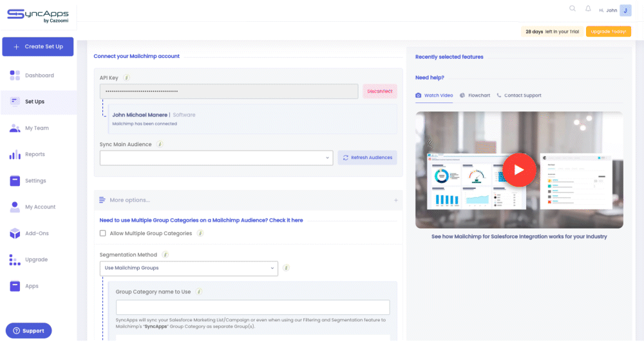The width and height of the screenshot is (644, 349).
Task: Click the search magnifier icon
Action: pyautogui.click(x=572, y=8)
